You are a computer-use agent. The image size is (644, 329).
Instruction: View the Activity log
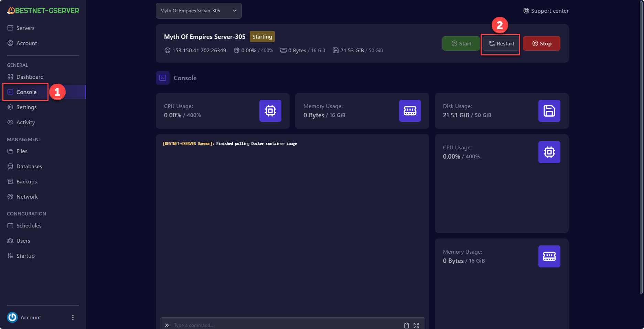25,122
